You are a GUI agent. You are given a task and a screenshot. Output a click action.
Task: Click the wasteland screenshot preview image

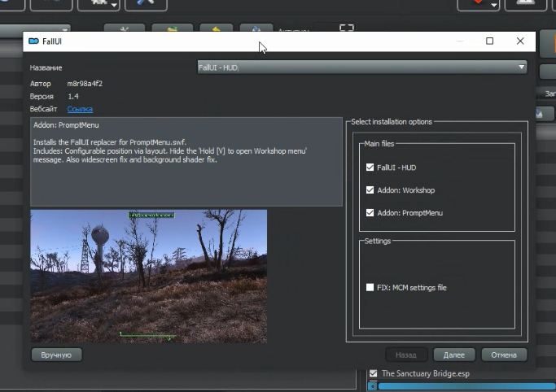coord(149,277)
